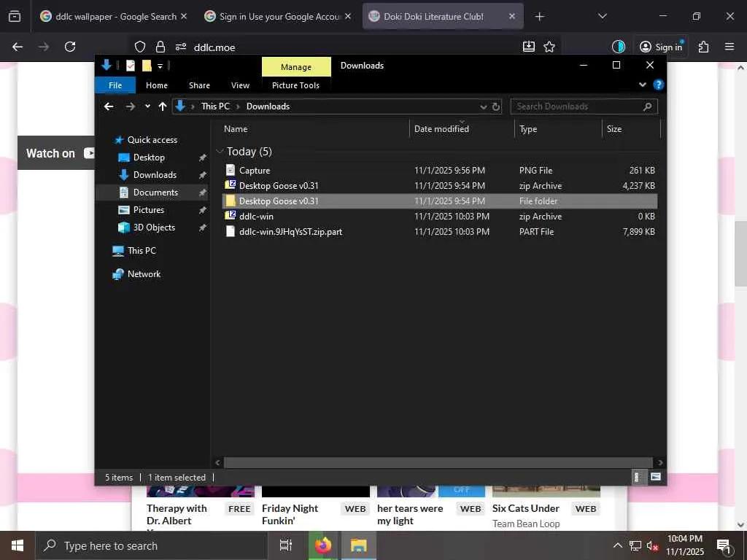This screenshot has height=560, width=747.
Task: Open the Windows Start menu
Action: click(x=18, y=545)
